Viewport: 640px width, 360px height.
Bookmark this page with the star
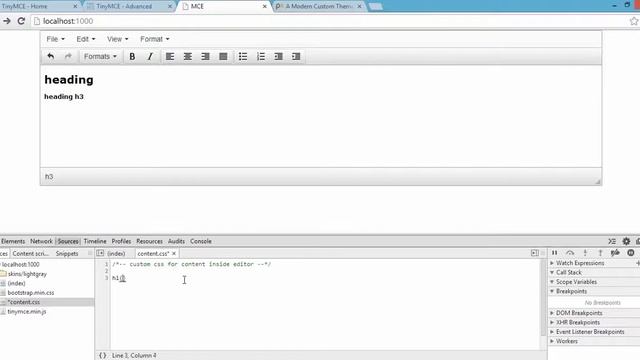click(633, 21)
